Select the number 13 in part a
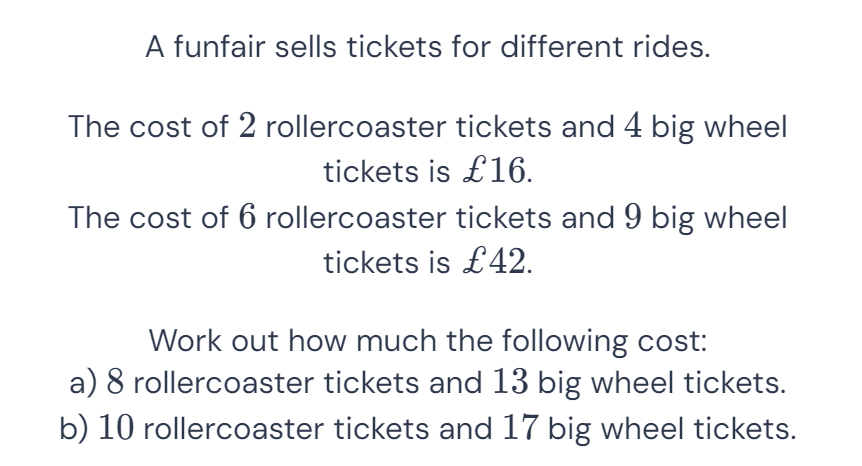Image resolution: width=862 pixels, height=466 pixels. pyautogui.click(x=511, y=382)
